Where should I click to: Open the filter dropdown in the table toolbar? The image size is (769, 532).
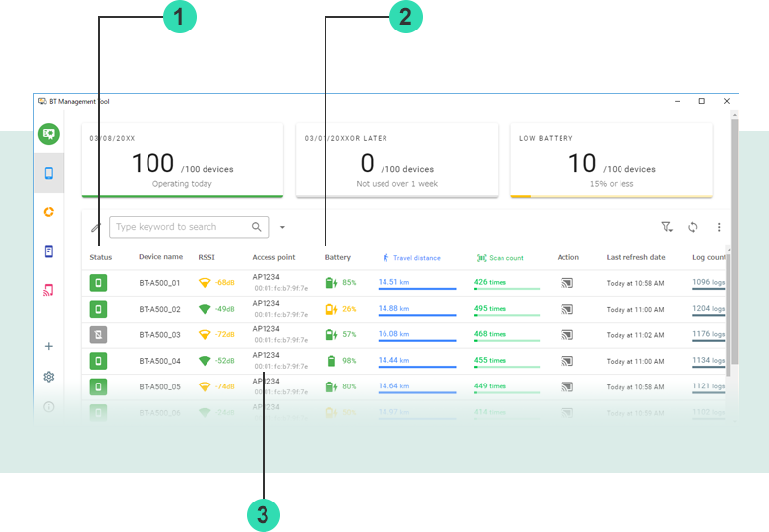(667, 227)
